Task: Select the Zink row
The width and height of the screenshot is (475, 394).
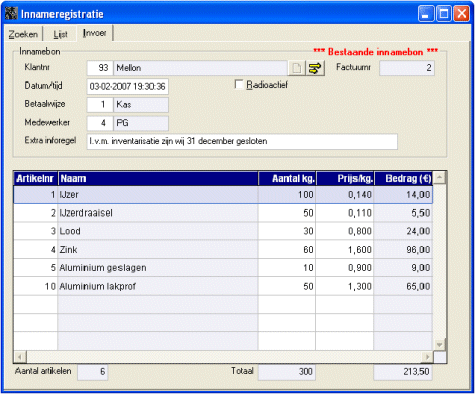Action: coord(223,250)
